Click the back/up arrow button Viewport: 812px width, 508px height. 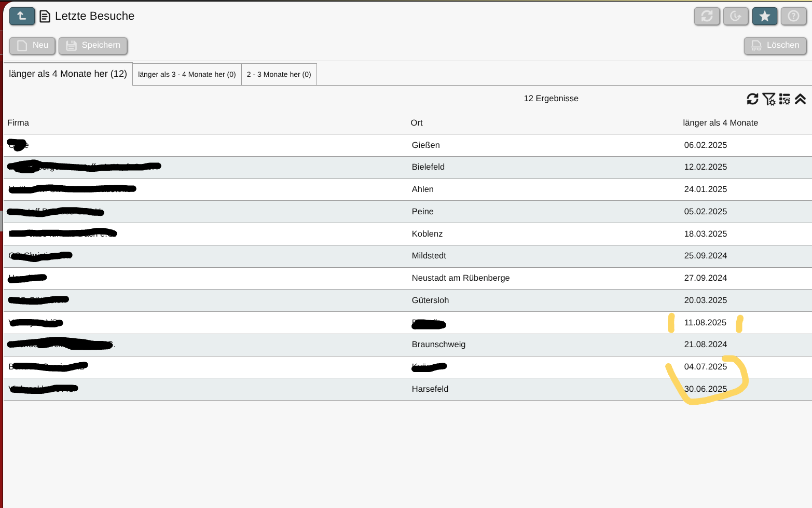click(22, 16)
